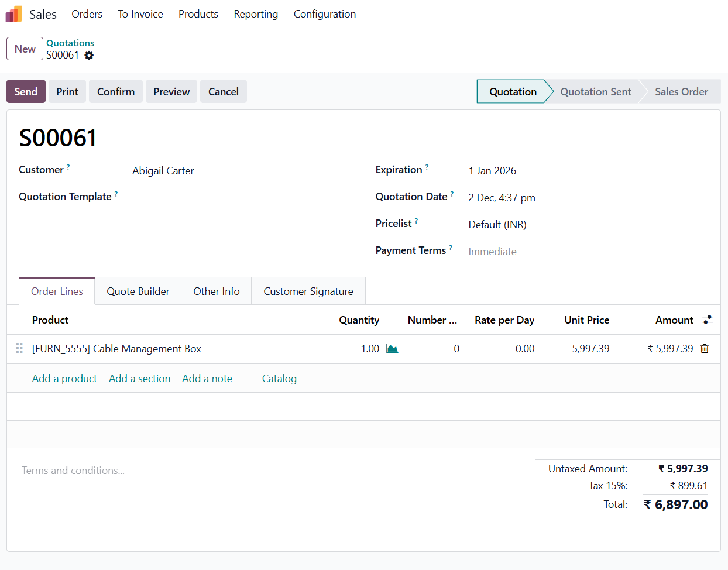728x570 pixels.
Task: Click the Add a product link
Action: click(x=64, y=379)
